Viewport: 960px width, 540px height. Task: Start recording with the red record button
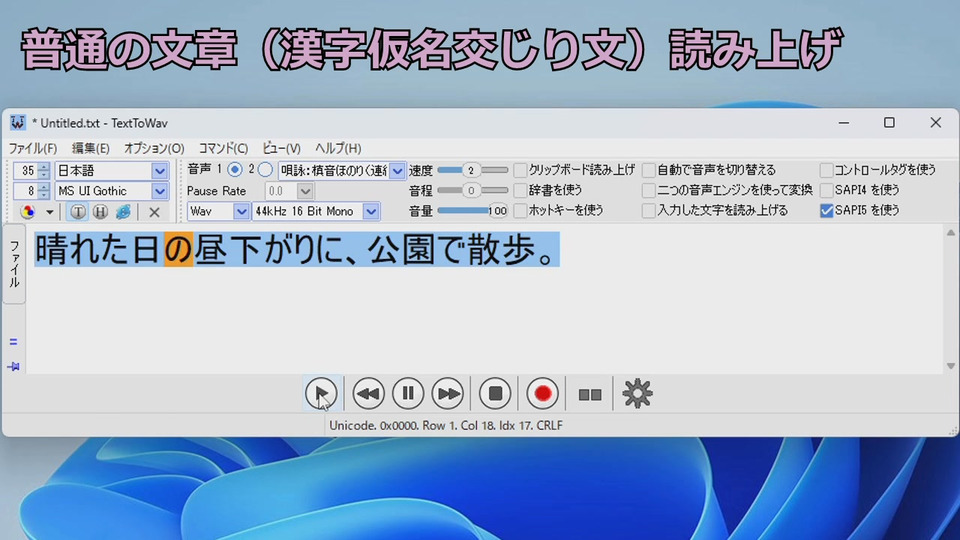[542, 394]
